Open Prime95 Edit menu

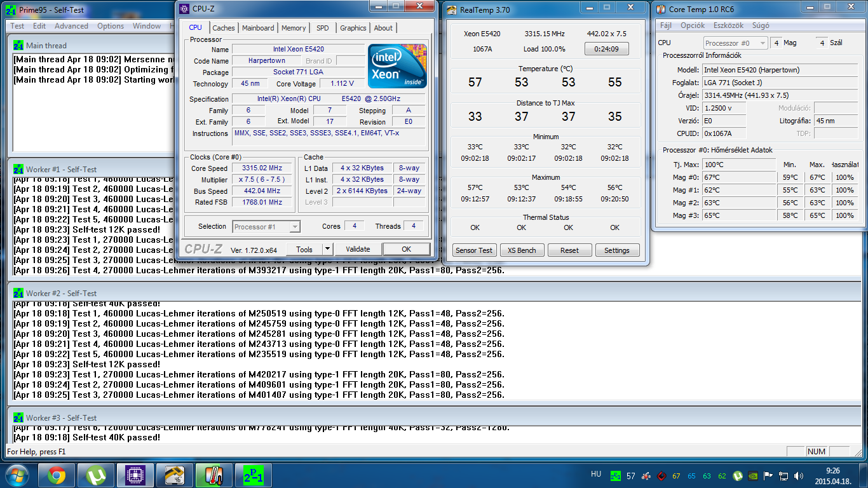point(39,26)
